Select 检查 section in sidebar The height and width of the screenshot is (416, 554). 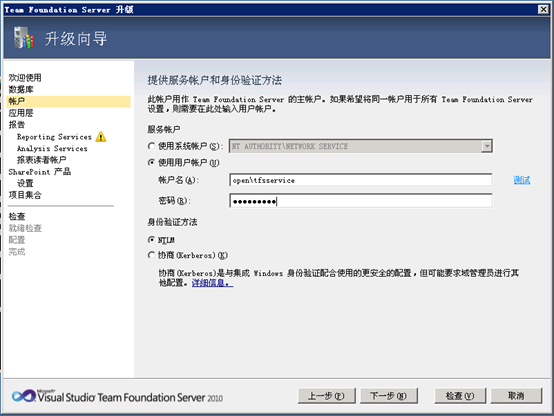coord(17,216)
